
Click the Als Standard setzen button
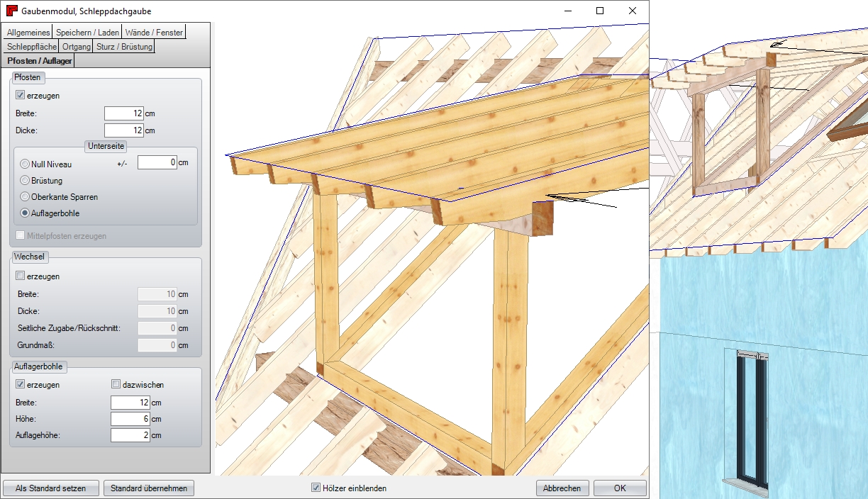(51, 488)
